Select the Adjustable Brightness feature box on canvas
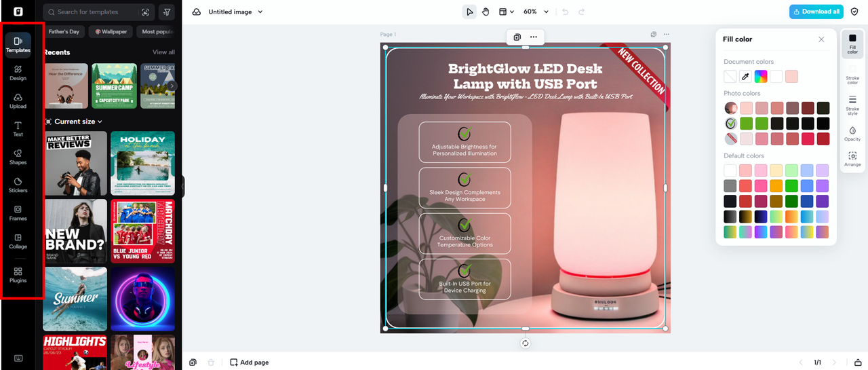This screenshot has height=370, width=868. coord(465,143)
